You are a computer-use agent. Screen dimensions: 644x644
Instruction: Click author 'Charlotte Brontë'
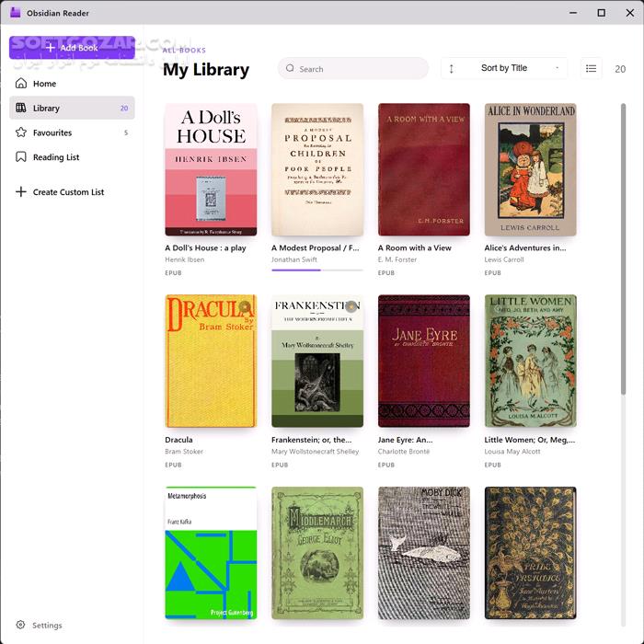pos(404,452)
